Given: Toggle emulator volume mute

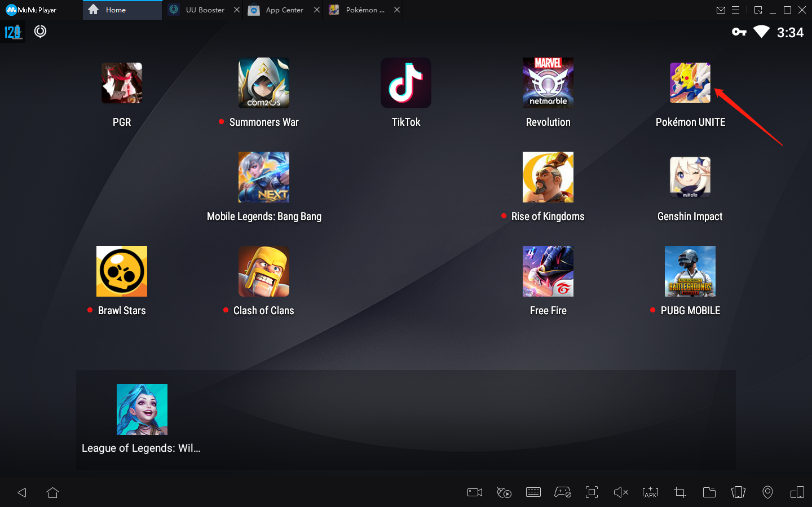Looking at the screenshot, I should click(621, 492).
